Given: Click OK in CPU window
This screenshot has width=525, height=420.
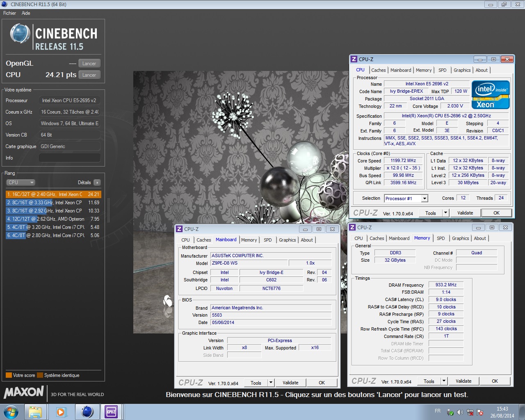Looking at the screenshot, I should [x=497, y=213].
